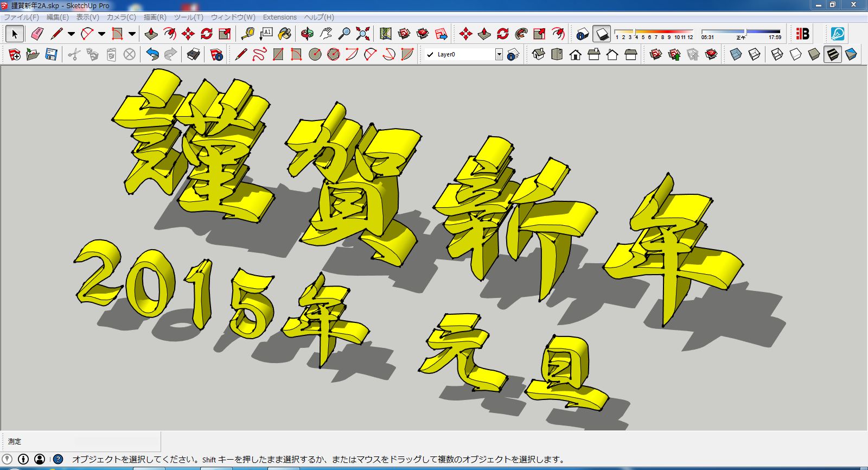Open the ファイル(F) menu

pyautogui.click(x=22, y=17)
